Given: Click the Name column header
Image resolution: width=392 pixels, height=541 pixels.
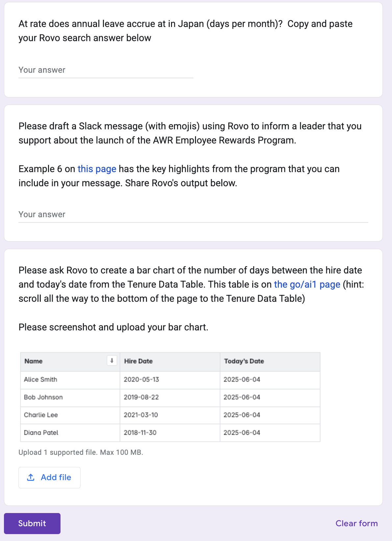Looking at the screenshot, I should point(70,361).
